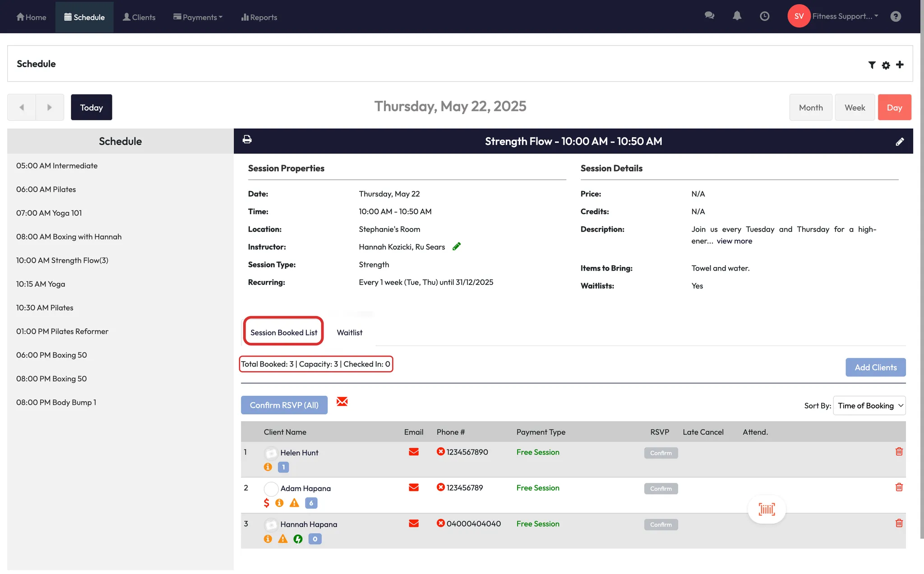Open schedule settings gear icon

[x=886, y=65]
